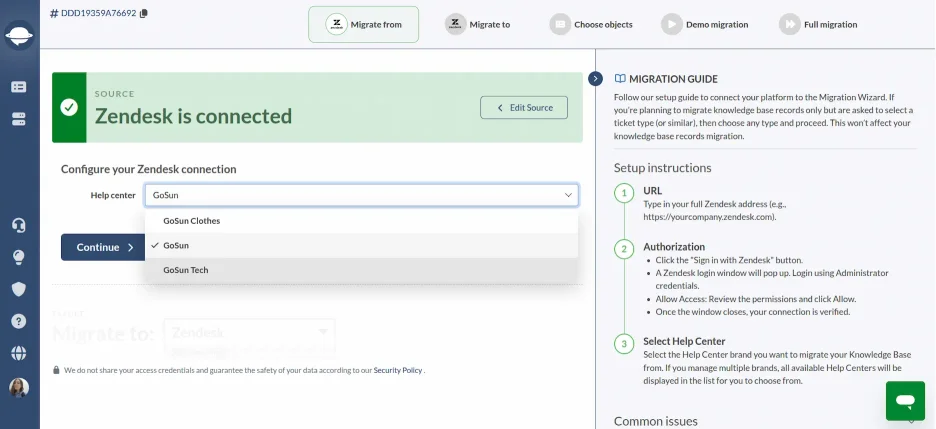The width and height of the screenshot is (936, 429).
Task: Click the green connected checkmark icon
Action: coord(69,107)
